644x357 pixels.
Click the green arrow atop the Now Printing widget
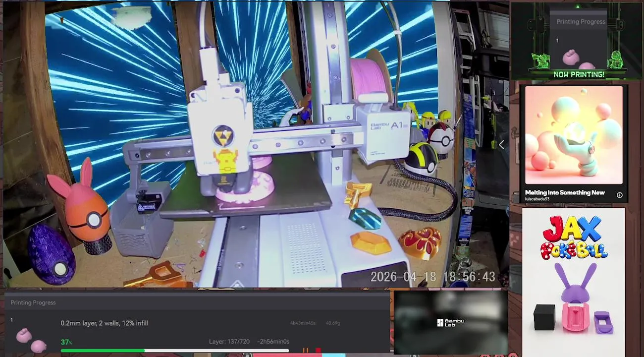click(578, 7)
